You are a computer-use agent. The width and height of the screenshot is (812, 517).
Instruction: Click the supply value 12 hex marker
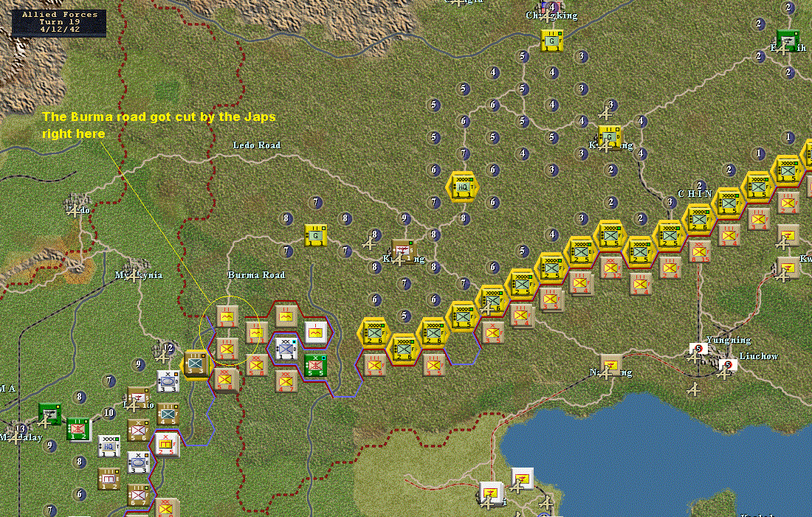coord(168,348)
